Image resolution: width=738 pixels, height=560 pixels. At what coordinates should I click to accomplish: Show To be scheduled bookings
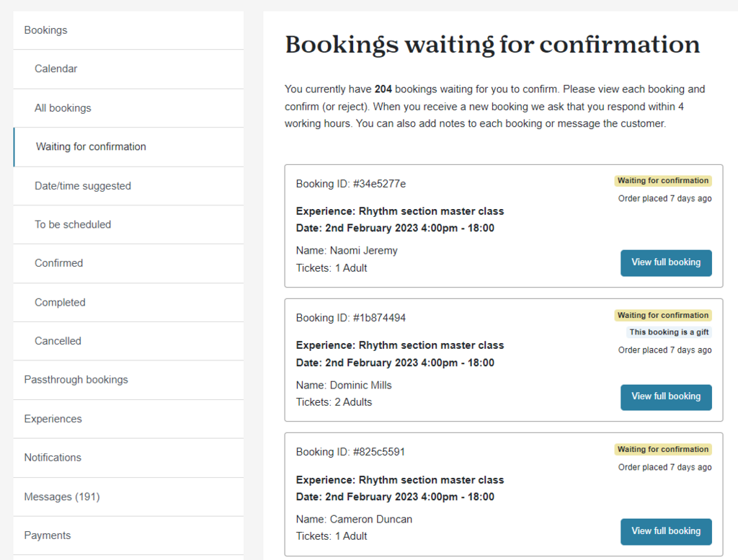point(128,224)
